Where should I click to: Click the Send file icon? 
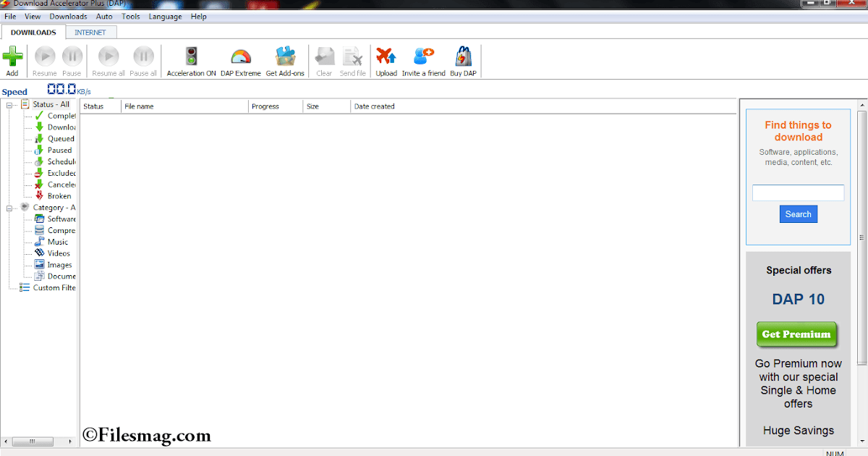(x=352, y=56)
